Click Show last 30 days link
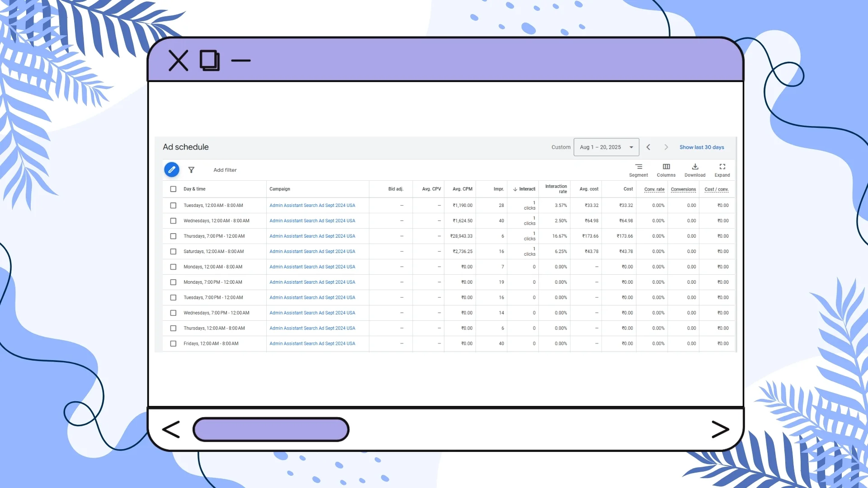The image size is (868, 488). [702, 147]
